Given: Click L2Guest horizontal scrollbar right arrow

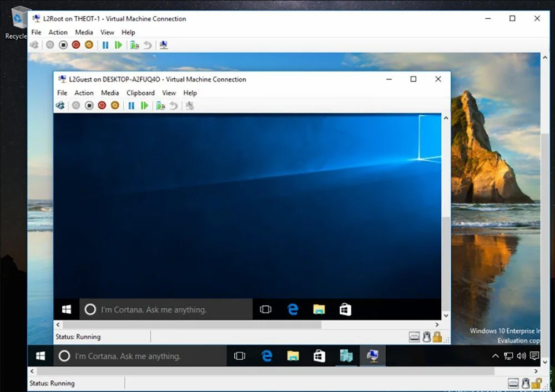Looking at the screenshot, I should [437, 324].
